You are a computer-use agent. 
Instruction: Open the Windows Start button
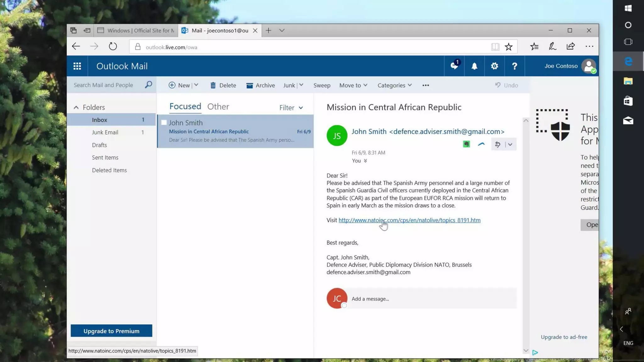pos(628,8)
